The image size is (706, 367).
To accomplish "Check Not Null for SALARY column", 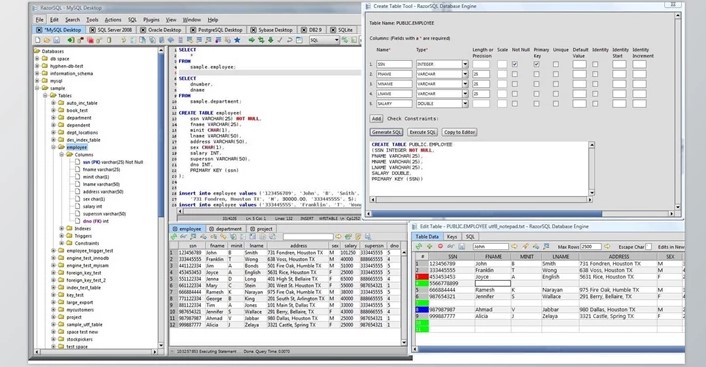I will click(515, 104).
